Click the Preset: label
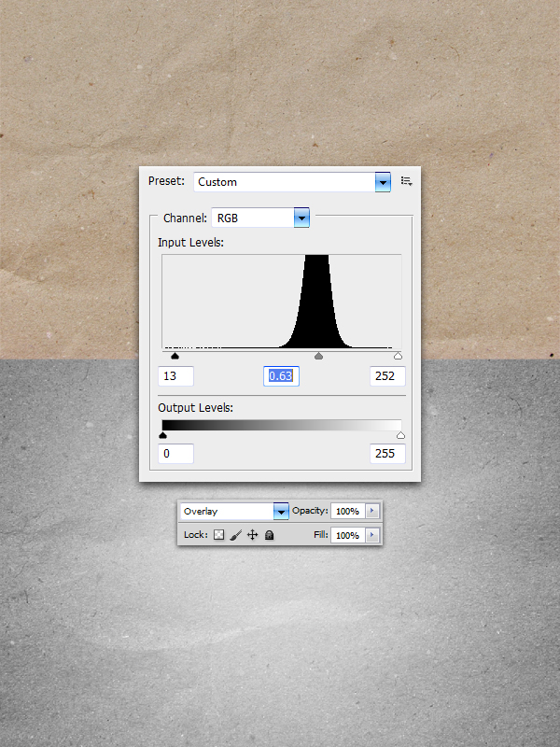560x747 pixels. pyautogui.click(x=166, y=181)
